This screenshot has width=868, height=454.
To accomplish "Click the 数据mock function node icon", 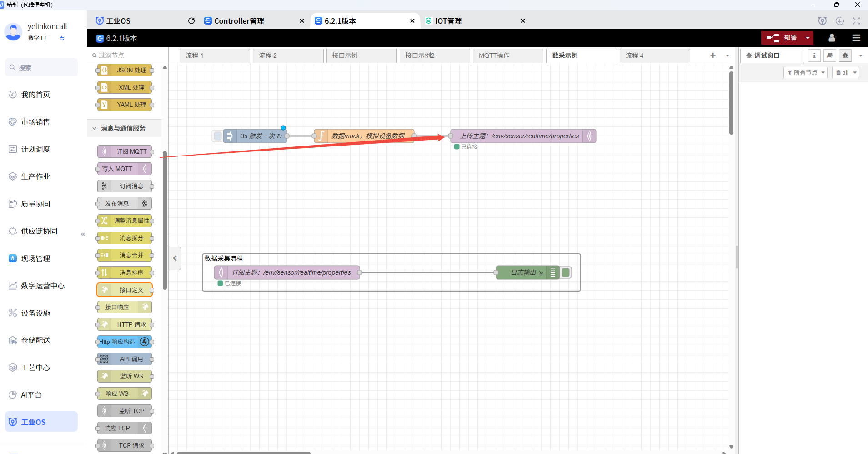I will pos(321,136).
